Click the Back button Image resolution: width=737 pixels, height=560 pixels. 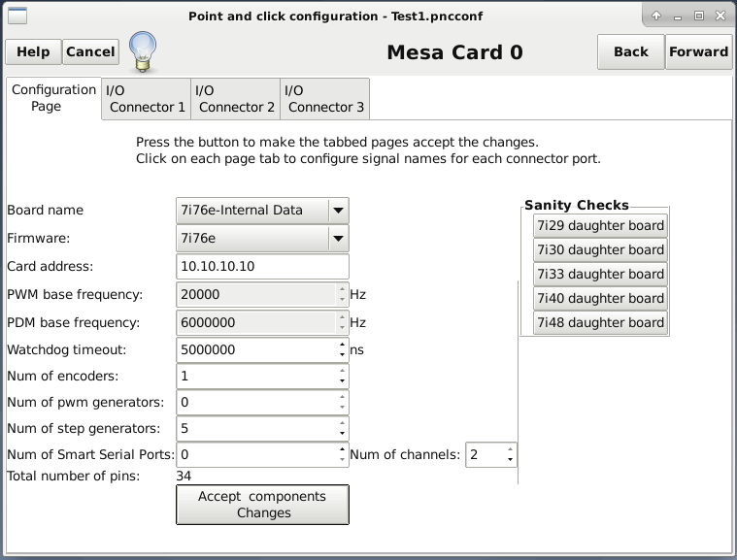(631, 51)
